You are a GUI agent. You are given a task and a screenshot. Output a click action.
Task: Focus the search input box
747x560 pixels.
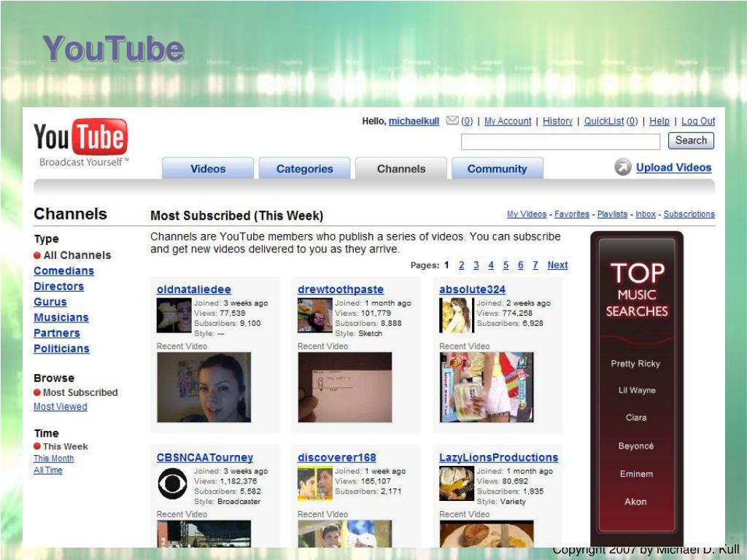pos(560,141)
